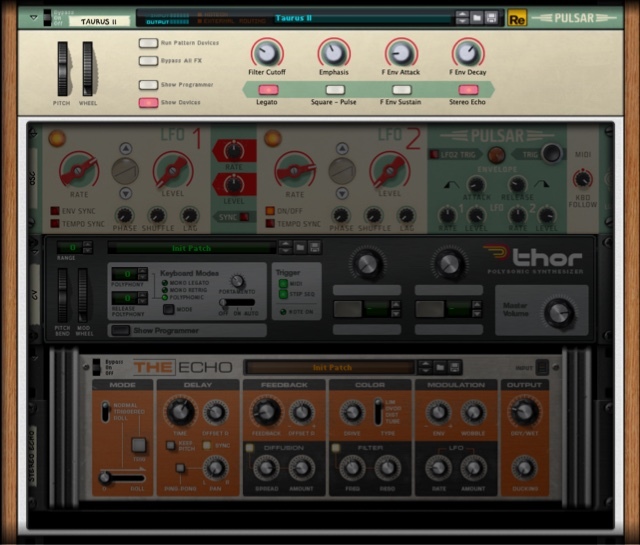Click LFO 2 waveform down arrow
Screen dimensions: 640x545
[x=342, y=193]
